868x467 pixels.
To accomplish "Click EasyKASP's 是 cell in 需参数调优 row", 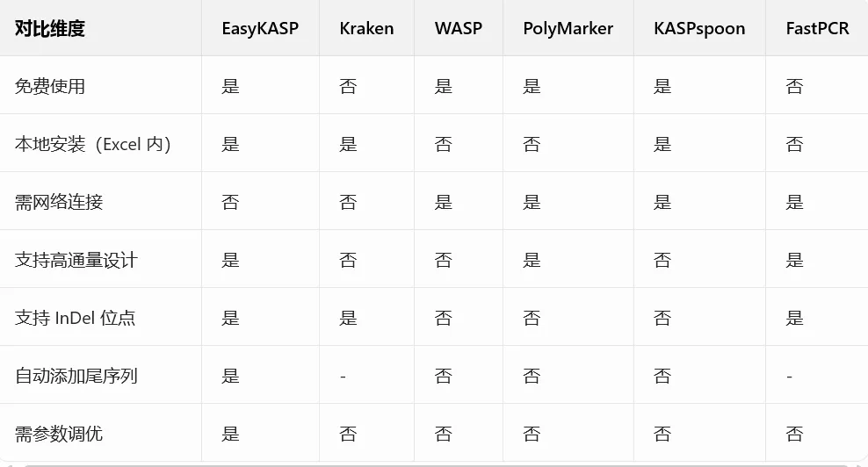I will pyautogui.click(x=230, y=434).
